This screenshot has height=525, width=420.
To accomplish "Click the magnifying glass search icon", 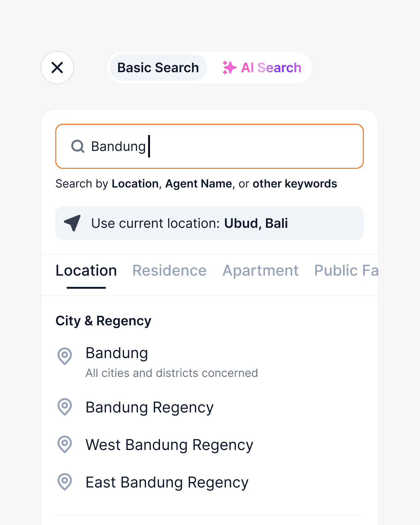I will click(78, 146).
